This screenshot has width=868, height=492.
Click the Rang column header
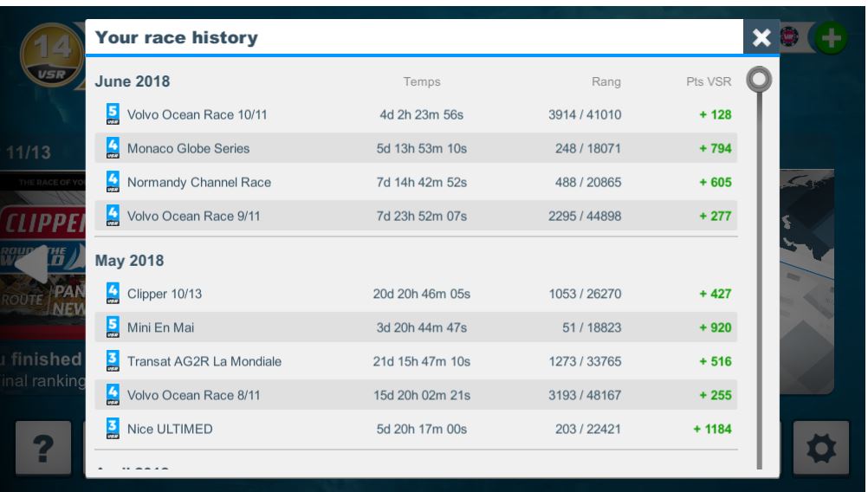click(606, 82)
